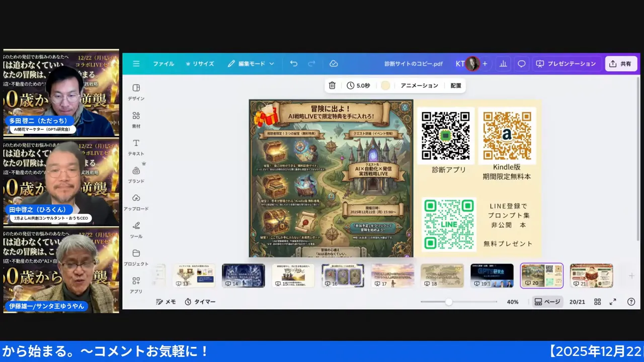This screenshot has height=362, width=644.
Task: Open the comments speech bubble icon
Action: [522, 64]
